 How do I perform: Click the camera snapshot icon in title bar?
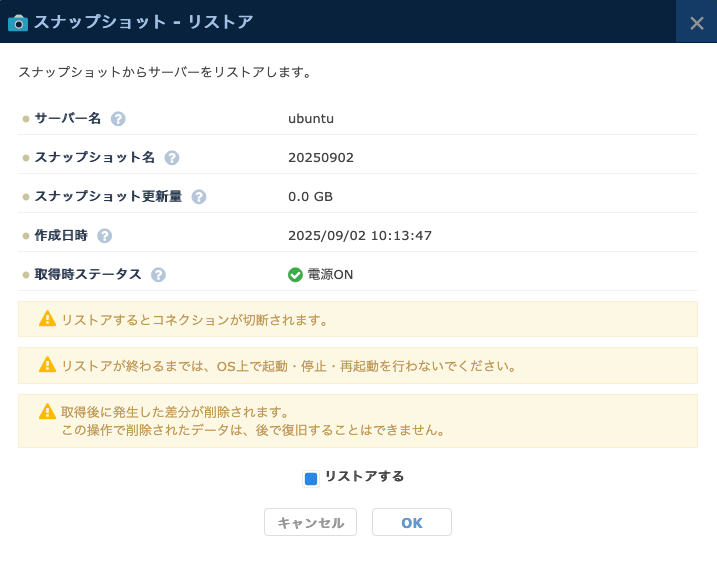point(18,22)
